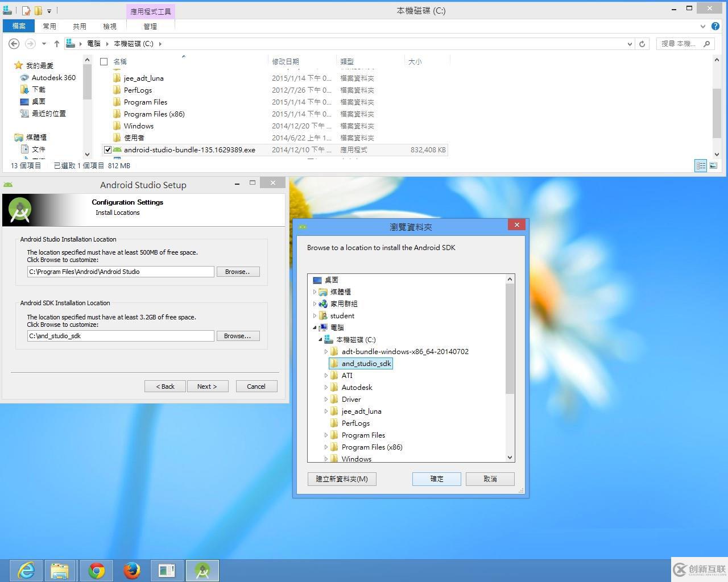Expand the jee_adt_luna folder node
The image size is (728, 582).
coord(326,411)
